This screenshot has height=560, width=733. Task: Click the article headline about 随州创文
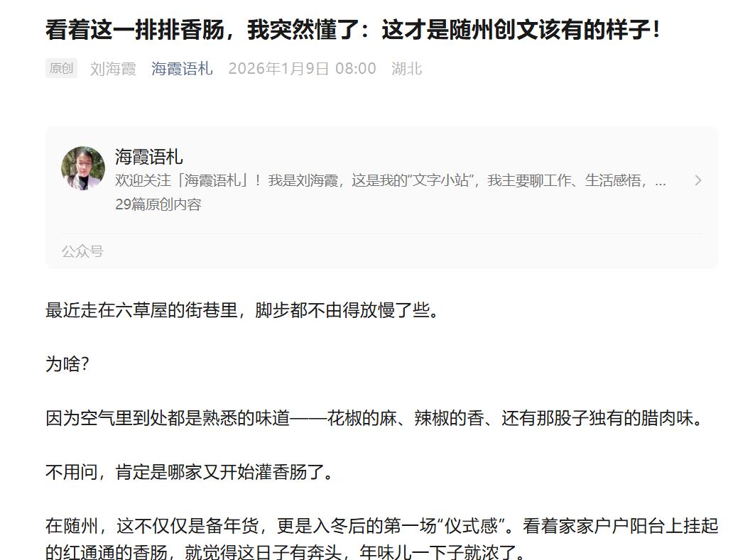(x=354, y=30)
